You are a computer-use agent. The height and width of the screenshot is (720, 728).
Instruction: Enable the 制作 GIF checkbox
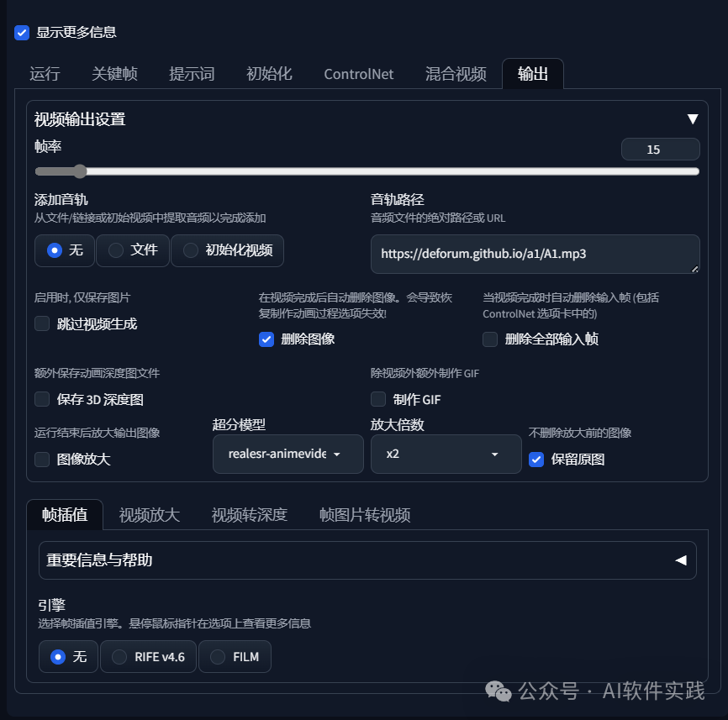coord(378,399)
